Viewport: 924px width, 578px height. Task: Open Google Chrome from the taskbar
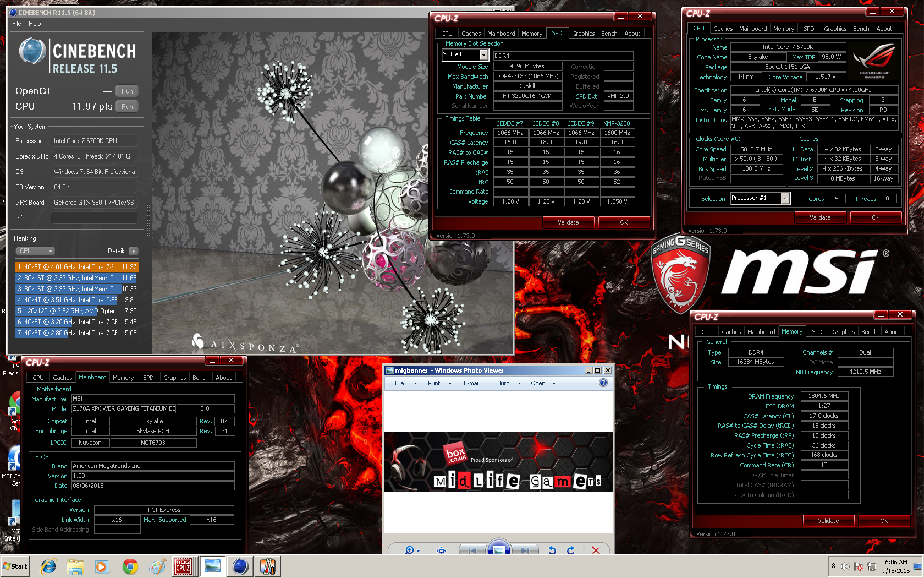pos(130,566)
